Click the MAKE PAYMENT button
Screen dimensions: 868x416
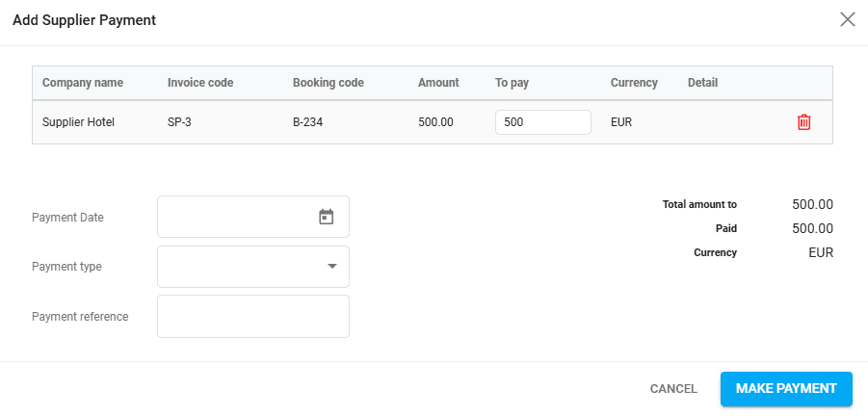coord(786,389)
